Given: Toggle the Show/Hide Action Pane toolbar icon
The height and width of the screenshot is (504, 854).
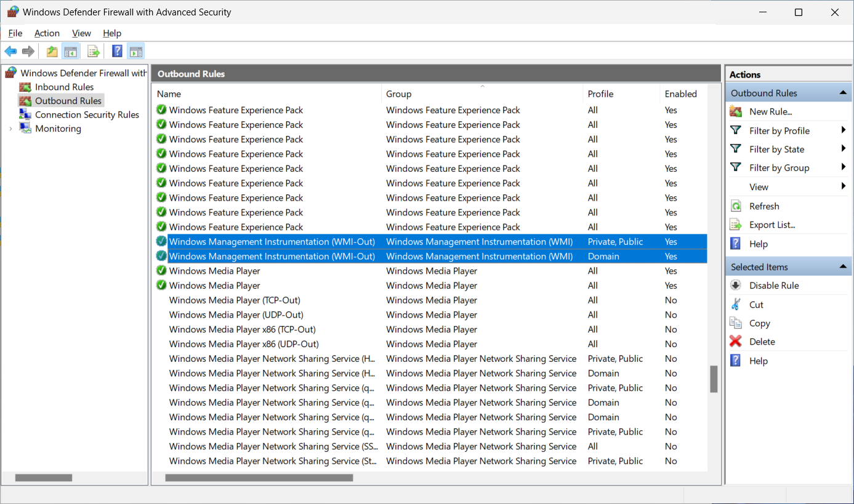Looking at the screenshot, I should (136, 52).
